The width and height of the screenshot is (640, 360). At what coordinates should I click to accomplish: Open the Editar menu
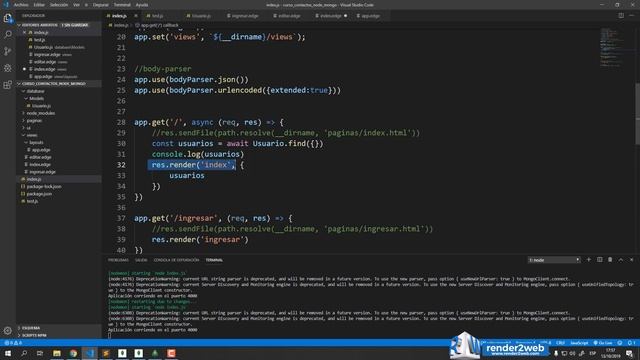[39, 5]
